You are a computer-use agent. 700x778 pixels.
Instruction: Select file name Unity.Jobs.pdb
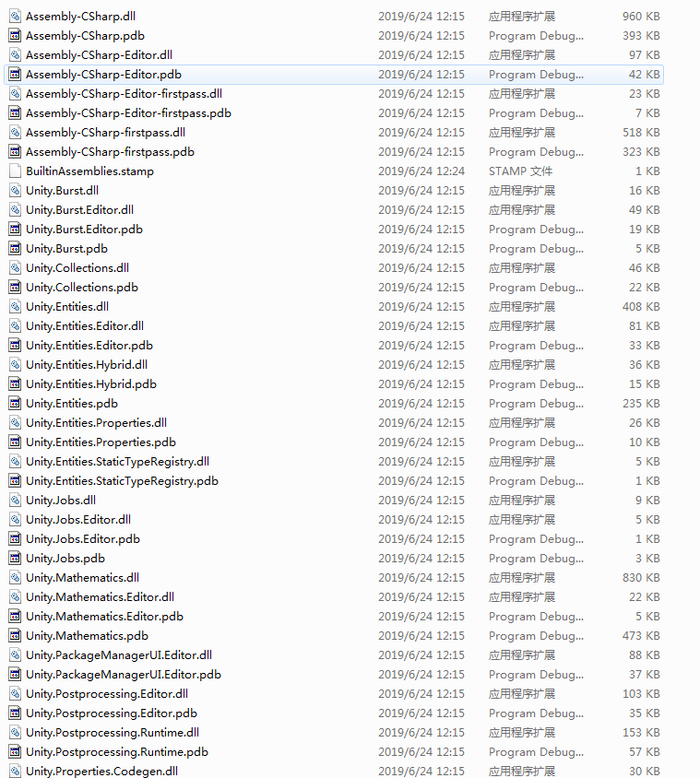[x=65, y=559]
